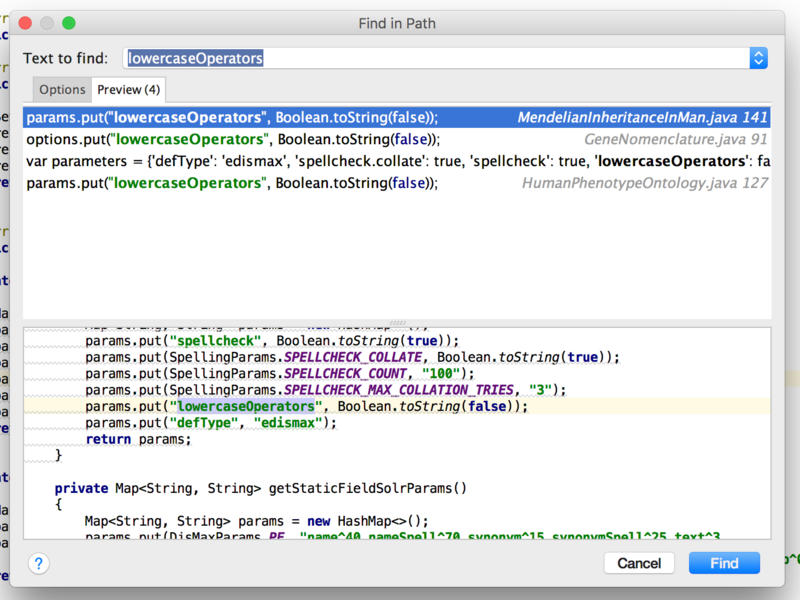Click the help question mark icon
Viewport: 800px width, 600px height.
click(x=38, y=564)
